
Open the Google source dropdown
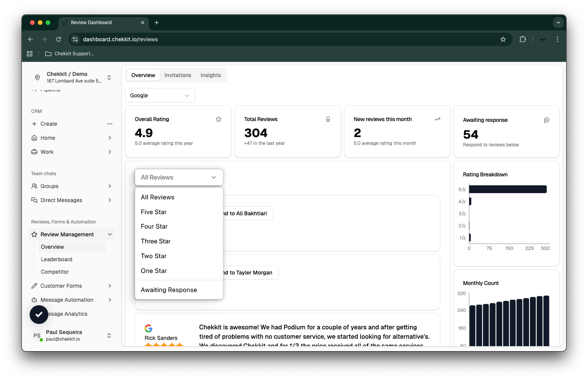(160, 95)
